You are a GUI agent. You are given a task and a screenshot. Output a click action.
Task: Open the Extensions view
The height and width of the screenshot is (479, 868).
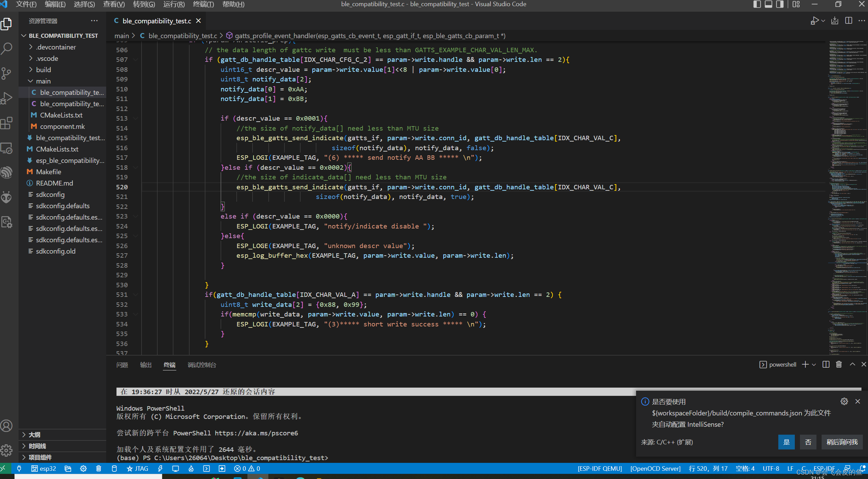pos(7,123)
